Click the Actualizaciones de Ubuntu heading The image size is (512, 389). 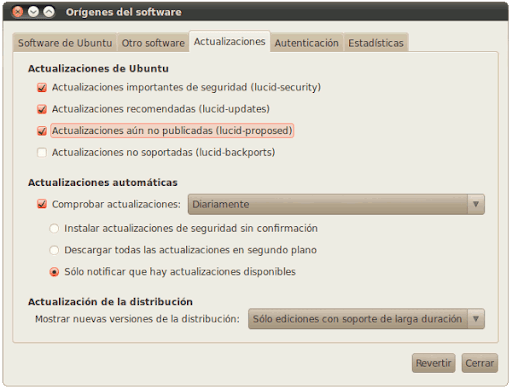(x=98, y=69)
